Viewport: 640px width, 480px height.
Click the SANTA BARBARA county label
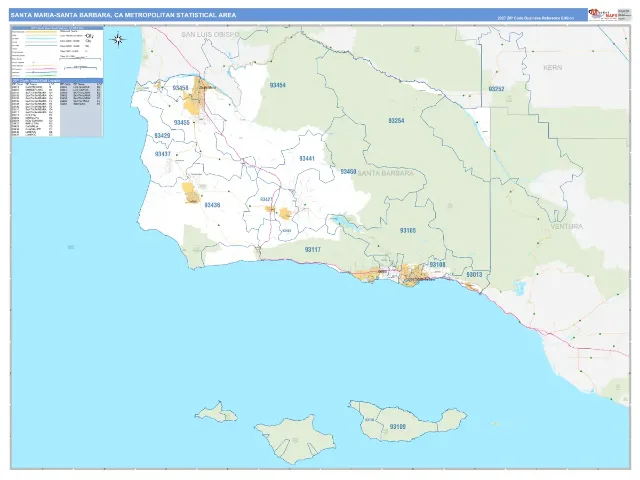click(386, 173)
